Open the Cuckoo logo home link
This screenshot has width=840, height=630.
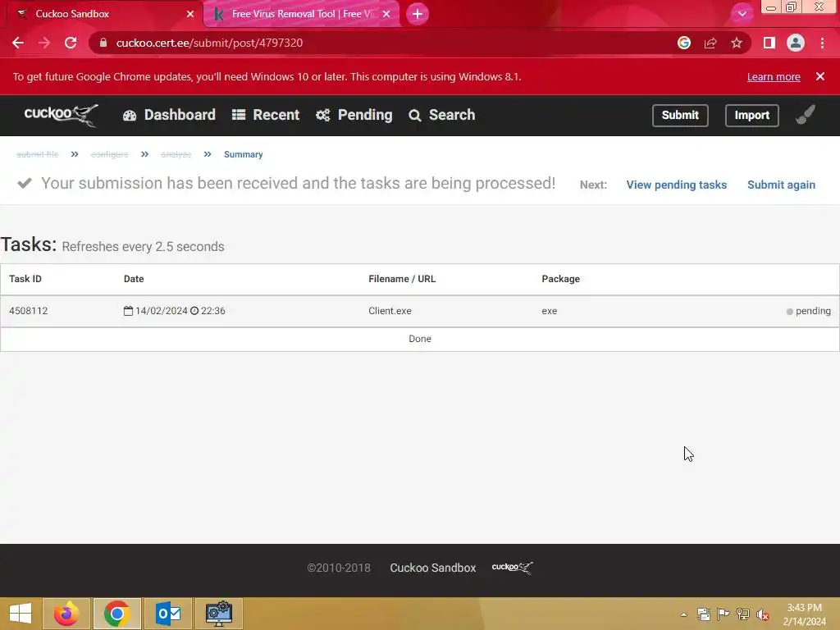coord(61,115)
